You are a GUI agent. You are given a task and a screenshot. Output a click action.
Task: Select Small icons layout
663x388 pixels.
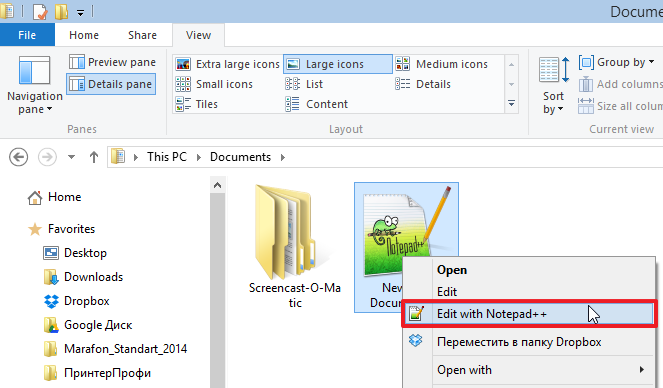coord(214,84)
